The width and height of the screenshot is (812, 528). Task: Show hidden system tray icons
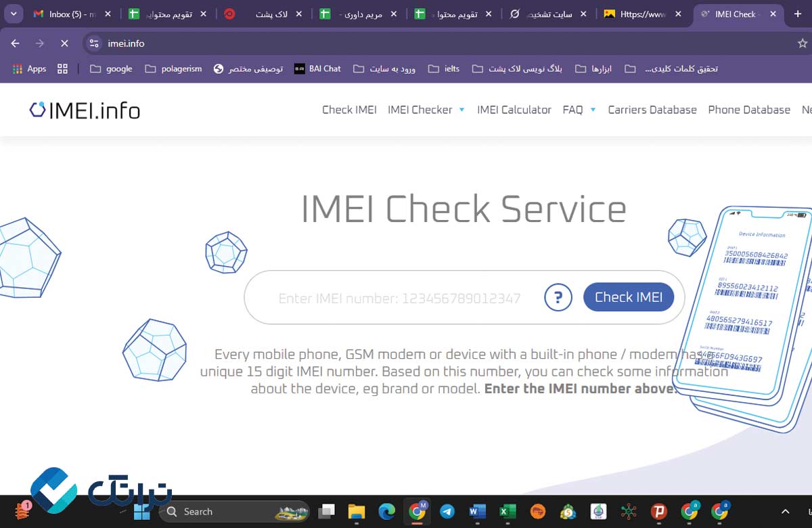(x=785, y=512)
